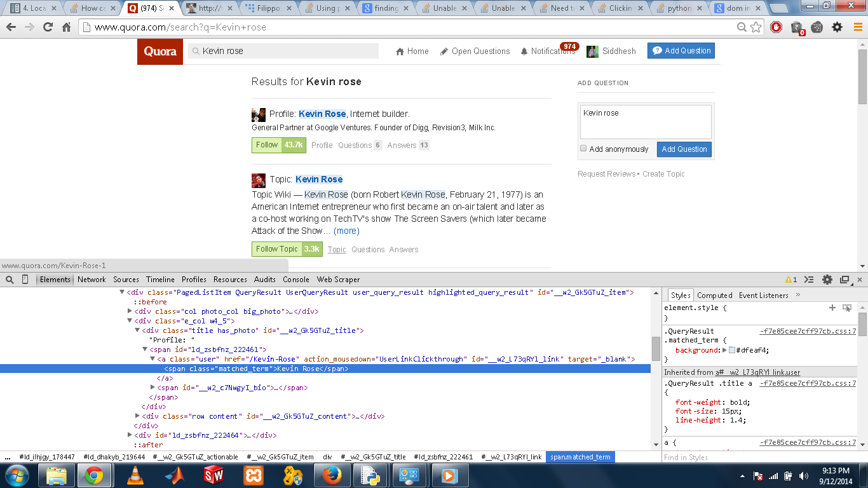
Task: Open SolidWorks taskbar icon
Action: pos(214,475)
